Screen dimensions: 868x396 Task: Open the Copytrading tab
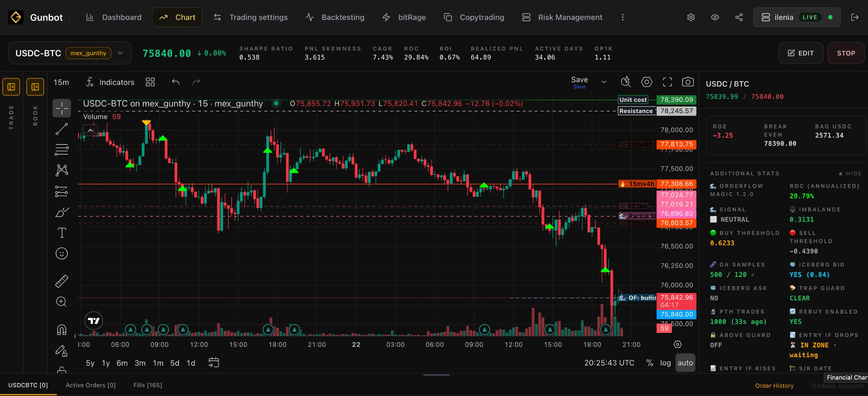coord(474,17)
